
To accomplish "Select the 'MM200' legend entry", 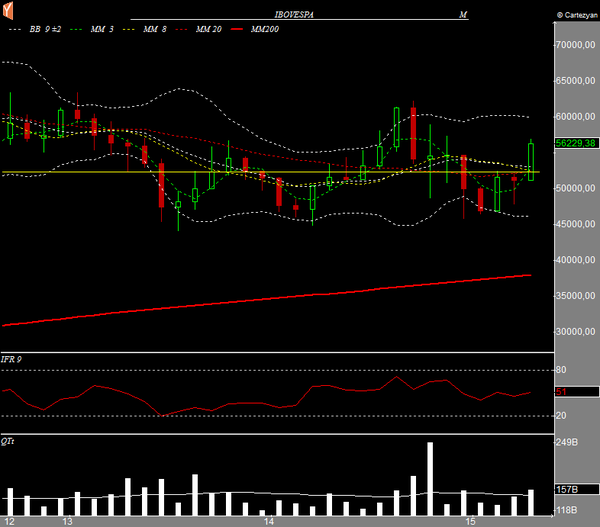I will (264, 29).
